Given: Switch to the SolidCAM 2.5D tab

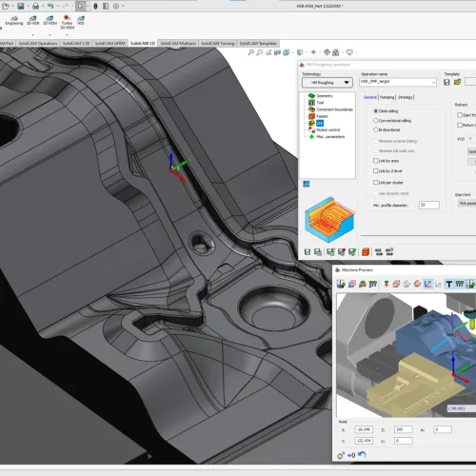Looking at the screenshot, I should coord(76,43).
